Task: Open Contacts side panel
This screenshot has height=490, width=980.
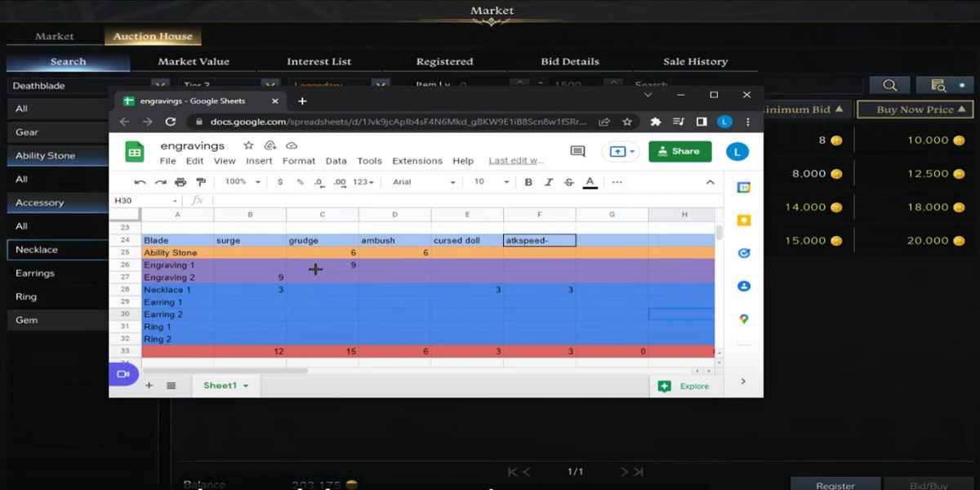Action: pyautogui.click(x=744, y=287)
